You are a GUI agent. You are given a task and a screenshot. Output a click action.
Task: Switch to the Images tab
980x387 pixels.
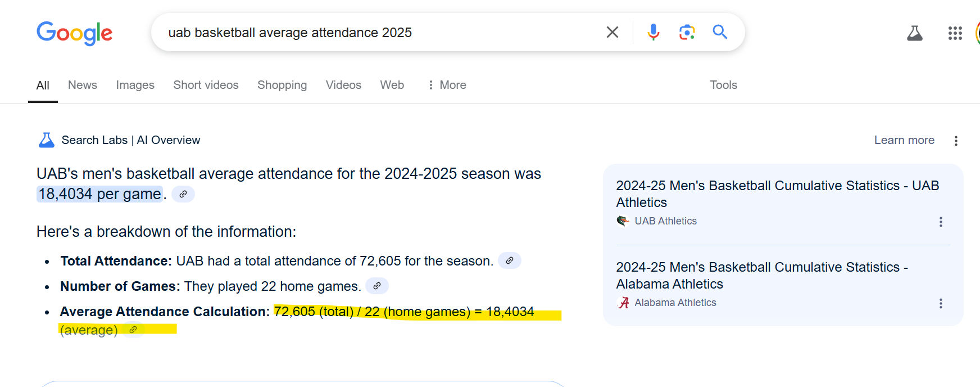pos(135,85)
